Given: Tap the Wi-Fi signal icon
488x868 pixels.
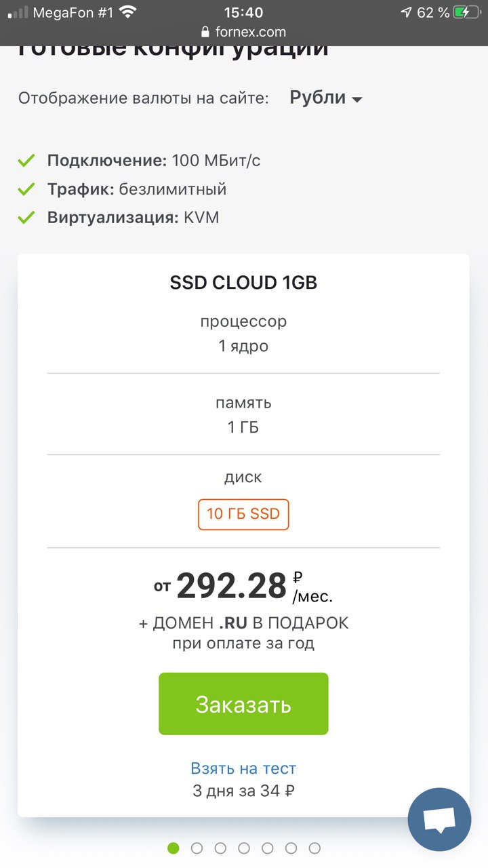Looking at the screenshot, I should pyautogui.click(x=127, y=12).
